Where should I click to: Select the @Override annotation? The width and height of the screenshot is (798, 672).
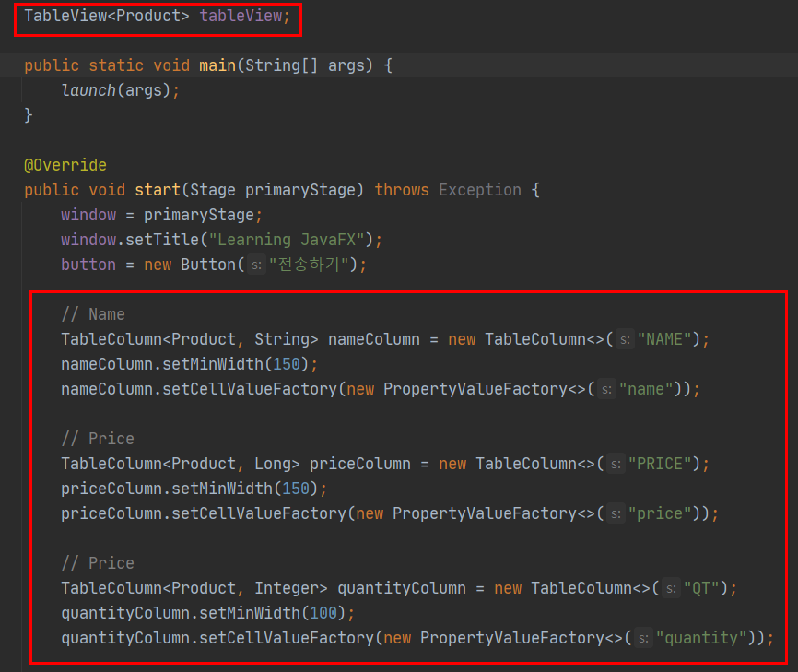pyautogui.click(x=65, y=165)
